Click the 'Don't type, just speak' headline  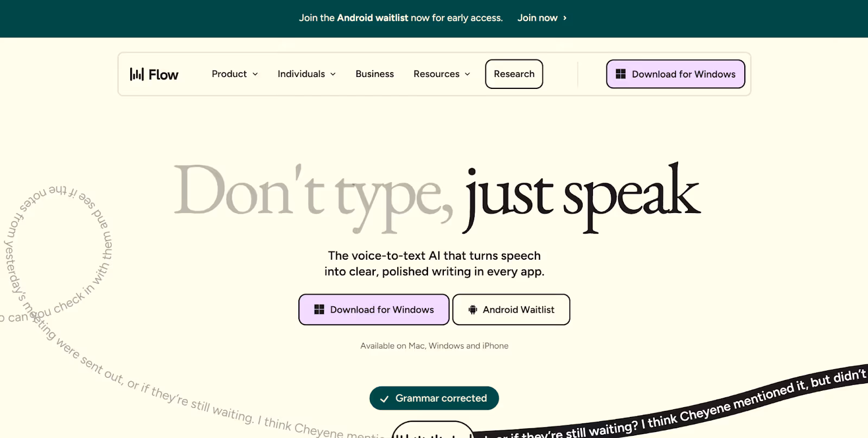(437, 198)
